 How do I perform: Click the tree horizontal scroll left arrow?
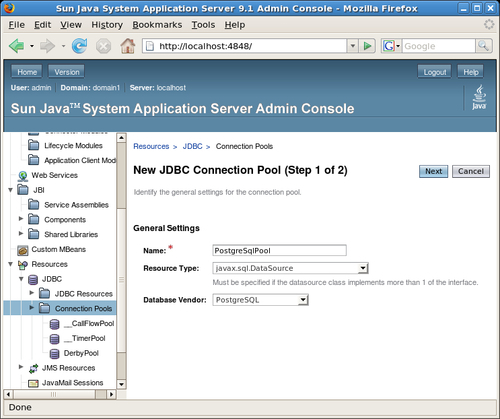click(8, 394)
